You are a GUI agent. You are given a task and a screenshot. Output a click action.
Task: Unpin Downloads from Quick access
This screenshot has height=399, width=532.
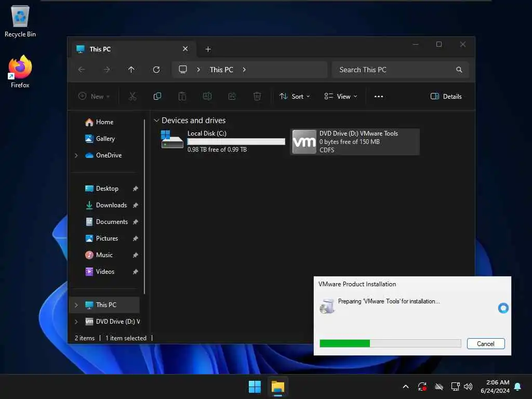(x=136, y=205)
